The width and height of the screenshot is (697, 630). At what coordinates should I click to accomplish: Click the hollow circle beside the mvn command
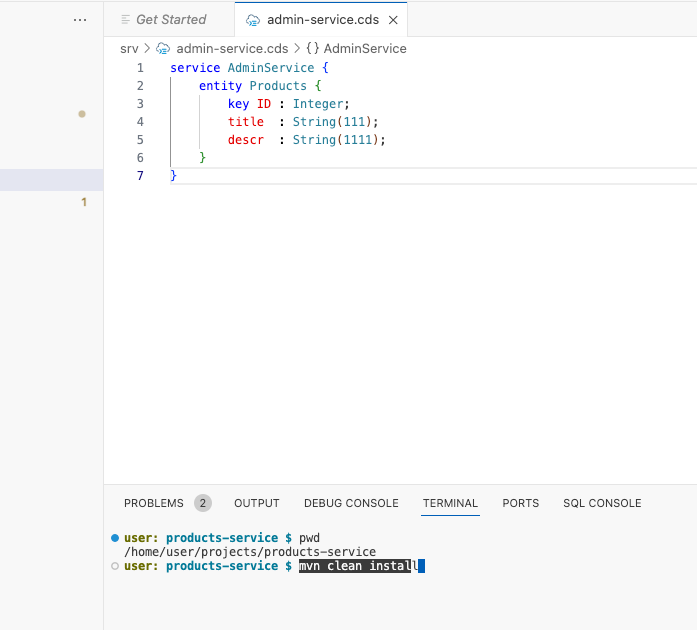(x=115, y=566)
